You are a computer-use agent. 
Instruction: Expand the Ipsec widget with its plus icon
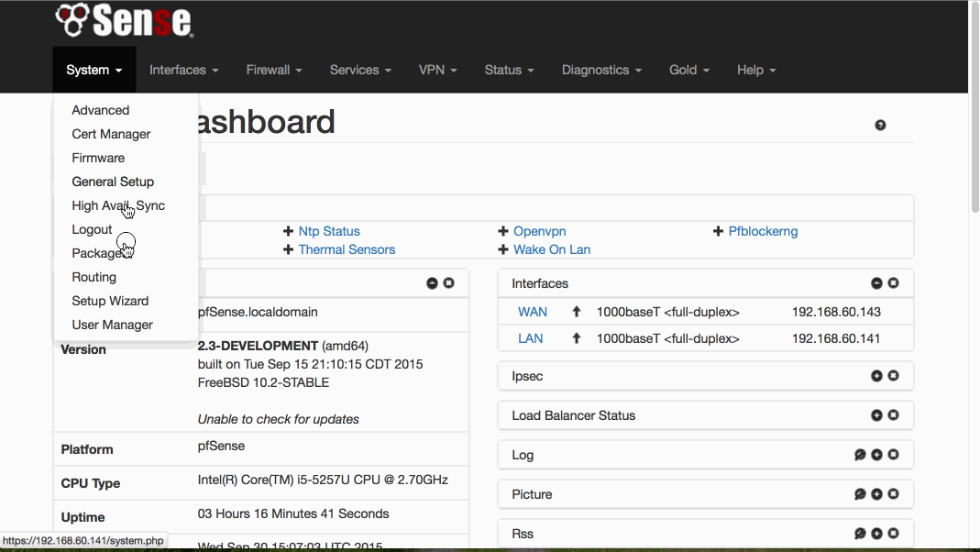tap(877, 376)
